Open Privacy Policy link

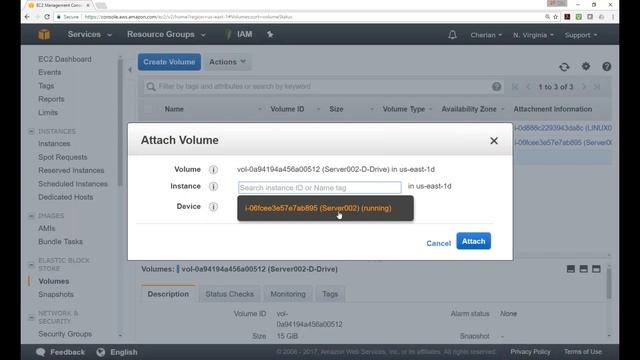pos(530,352)
